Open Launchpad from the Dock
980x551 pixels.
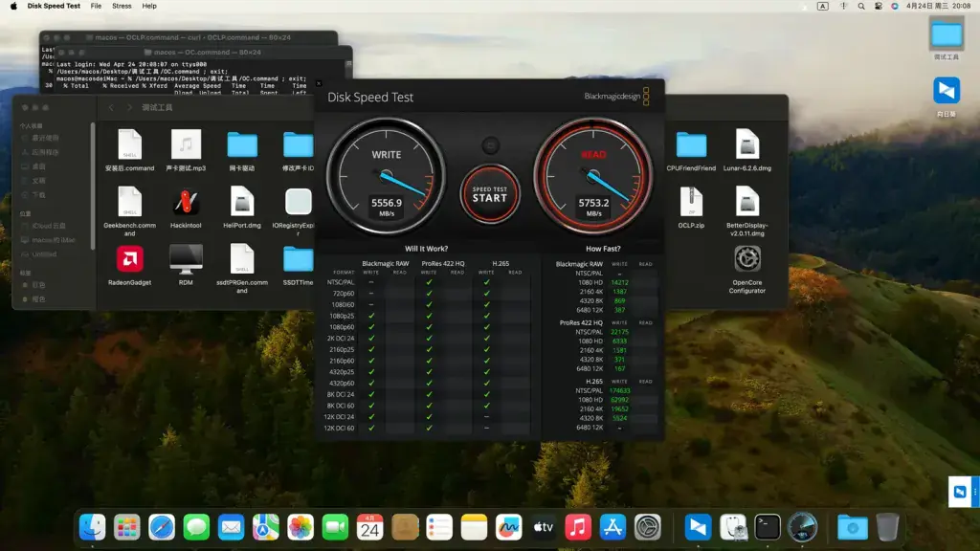127,527
